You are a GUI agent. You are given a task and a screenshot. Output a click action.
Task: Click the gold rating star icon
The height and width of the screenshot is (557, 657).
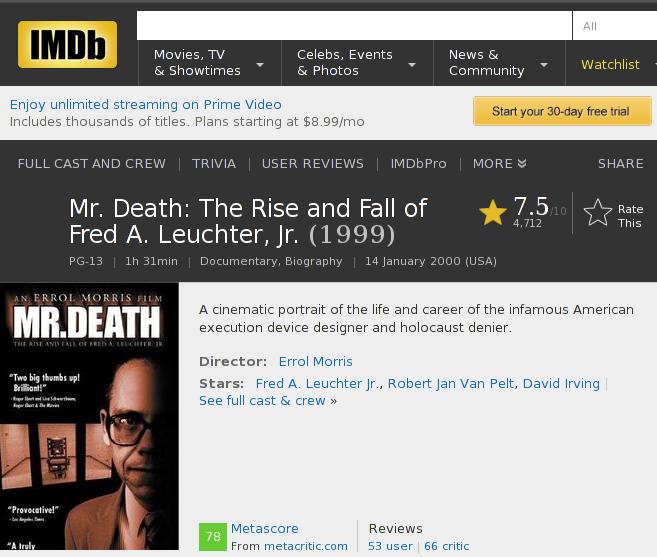click(x=493, y=212)
